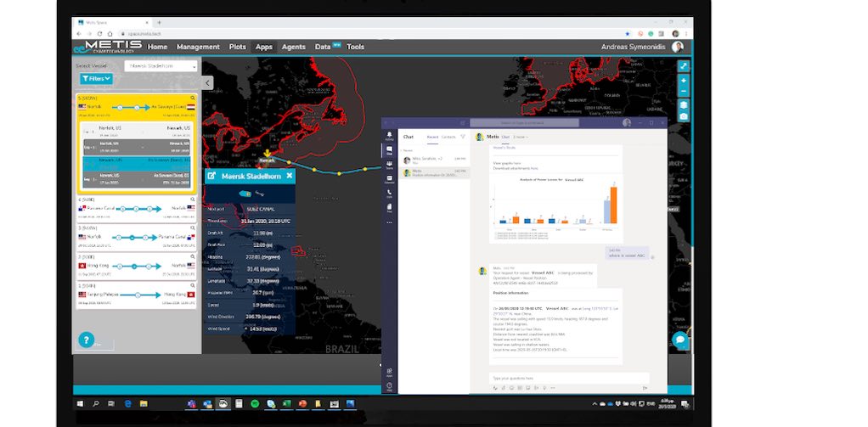Open the Plots menu
The image size is (868, 427).
tap(238, 47)
